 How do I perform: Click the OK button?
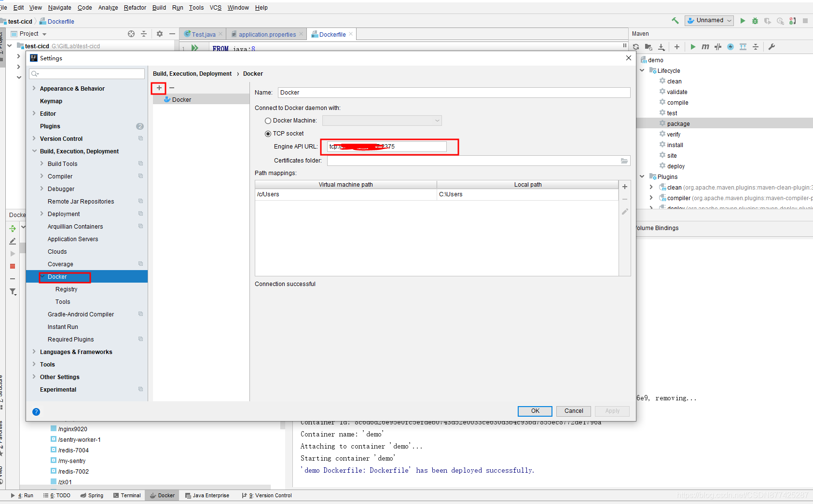(535, 411)
